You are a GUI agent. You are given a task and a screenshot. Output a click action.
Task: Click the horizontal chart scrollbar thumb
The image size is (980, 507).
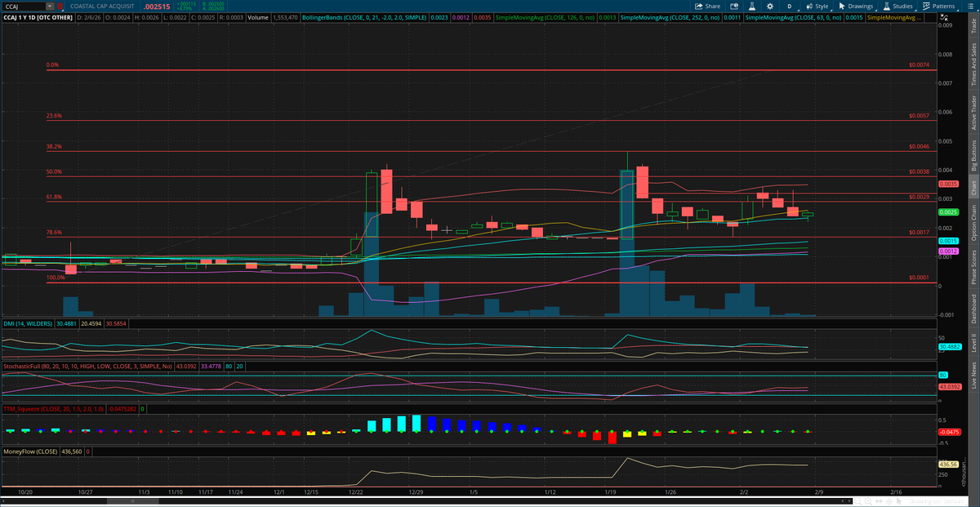tap(133, 501)
